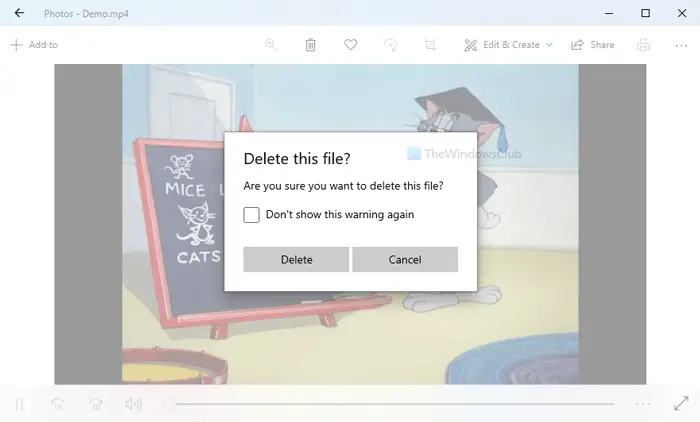Minimize the Photos window
The image size is (700, 422).
pyautogui.click(x=609, y=13)
